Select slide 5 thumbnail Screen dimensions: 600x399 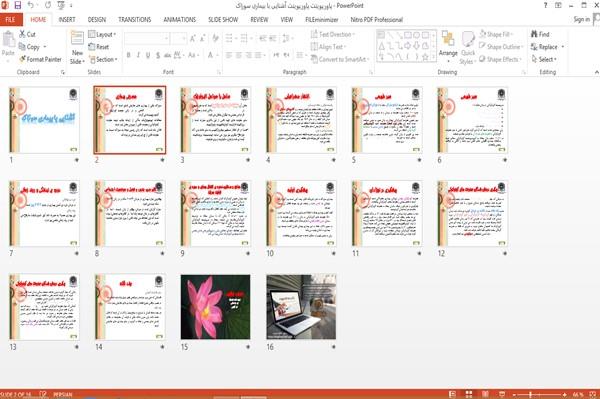click(x=387, y=120)
